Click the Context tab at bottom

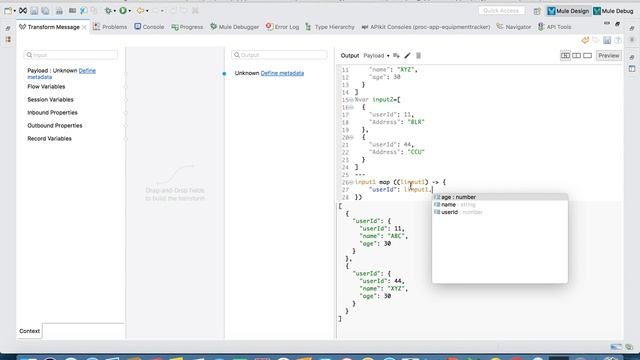(29, 331)
